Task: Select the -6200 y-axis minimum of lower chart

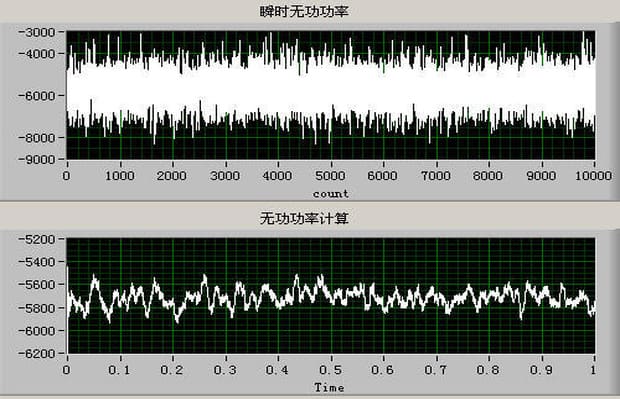Action: 36,353
